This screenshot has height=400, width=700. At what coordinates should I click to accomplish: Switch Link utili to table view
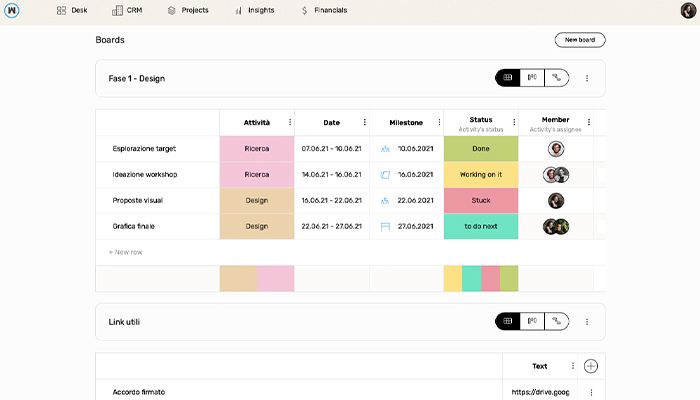[x=508, y=321]
